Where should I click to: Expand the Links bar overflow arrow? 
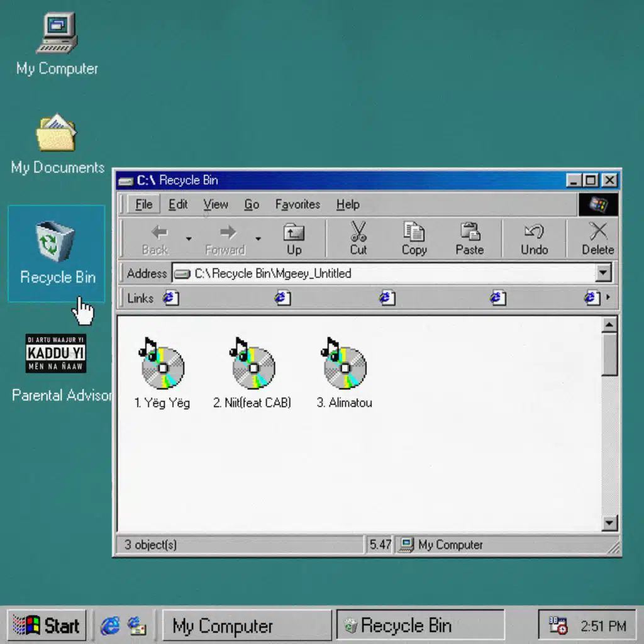coord(608,298)
